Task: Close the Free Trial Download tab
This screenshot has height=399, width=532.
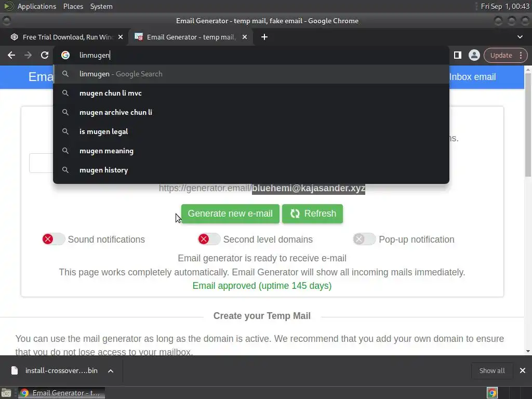Action: click(x=121, y=37)
